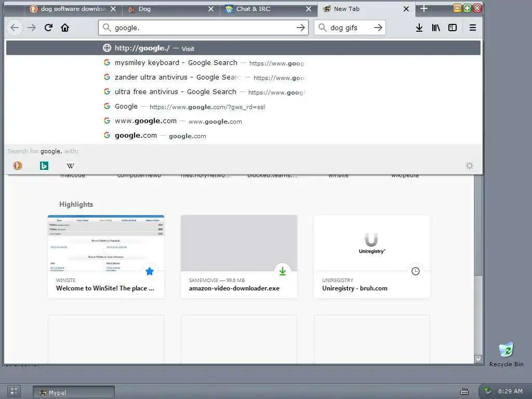Open the Uniregistry - bruh.com highlight card
Screen dimensions: 532x399
(372, 257)
